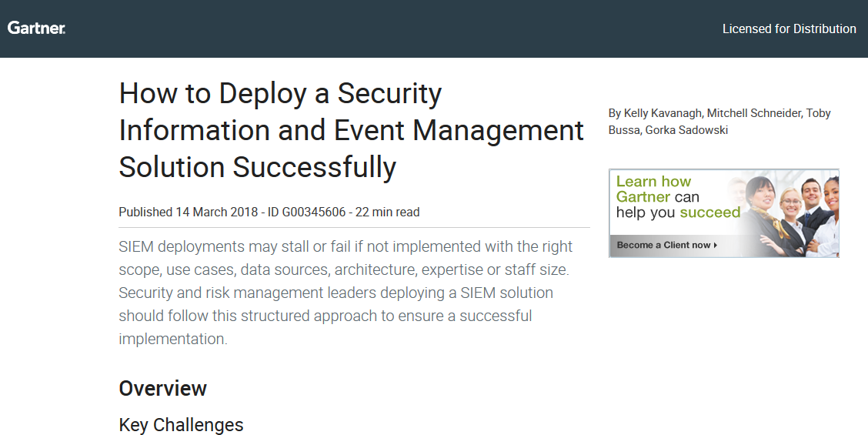The height and width of the screenshot is (435, 868).
Task: Click the Gartner logo in the header
Action: click(36, 28)
